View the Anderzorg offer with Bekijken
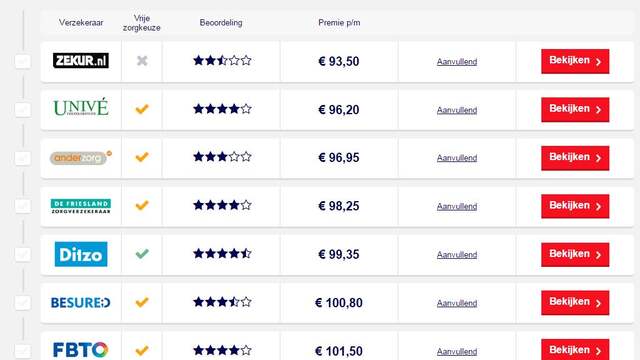Image resolution: width=640 pixels, height=360 pixels. tap(575, 158)
